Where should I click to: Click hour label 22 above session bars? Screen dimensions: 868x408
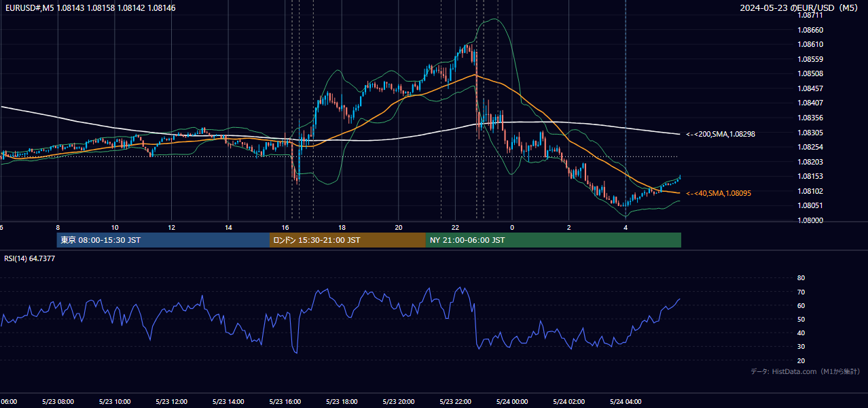tap(455, 228)
